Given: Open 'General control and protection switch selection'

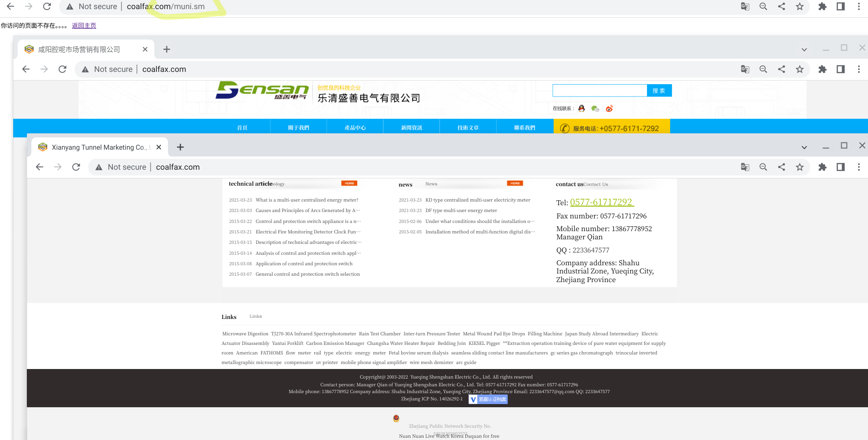Looking at the screenshot, I should click(308, 274).
